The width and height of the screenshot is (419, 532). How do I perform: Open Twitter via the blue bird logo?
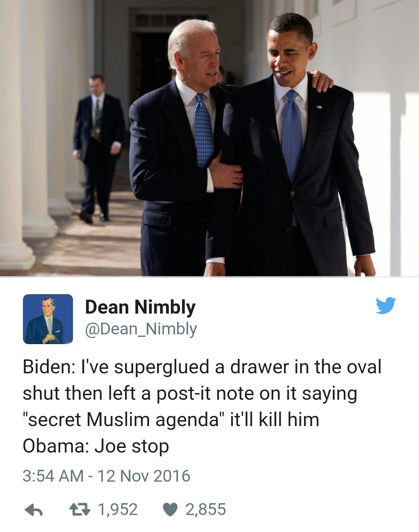pyautogui.click(x=386, y=305)
